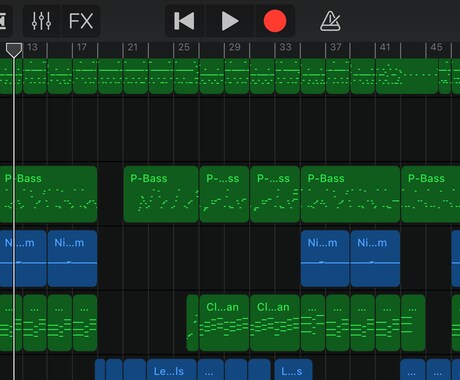Jump to bar 45 on the ruler
The image size is (460, 380).
click(436, 47)
